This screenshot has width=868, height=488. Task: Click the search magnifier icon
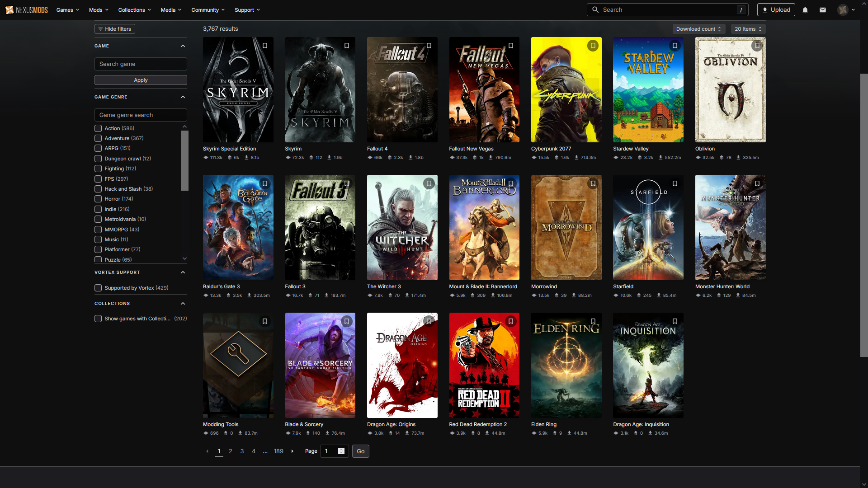595,10
